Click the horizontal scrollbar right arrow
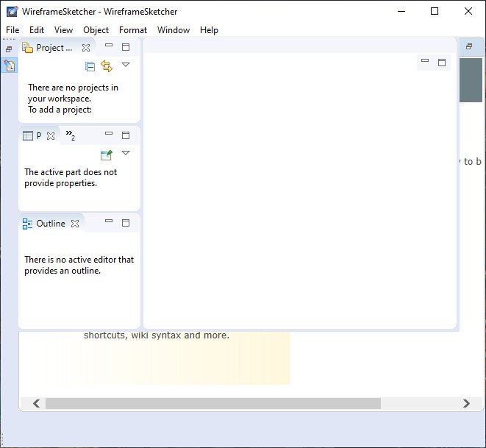Viewport: 486px width, 448px height. [x=466, y=403]
